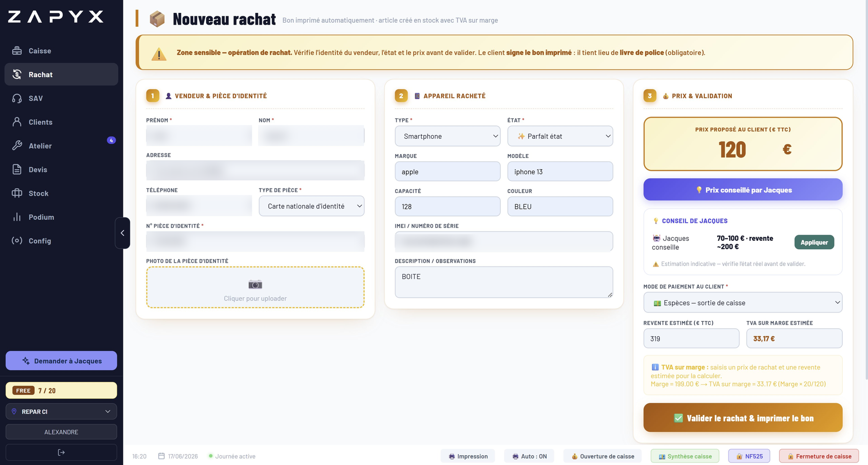Click Ouverture de caisse button
This screenshot has height=465, width=868.
[603, 456]
